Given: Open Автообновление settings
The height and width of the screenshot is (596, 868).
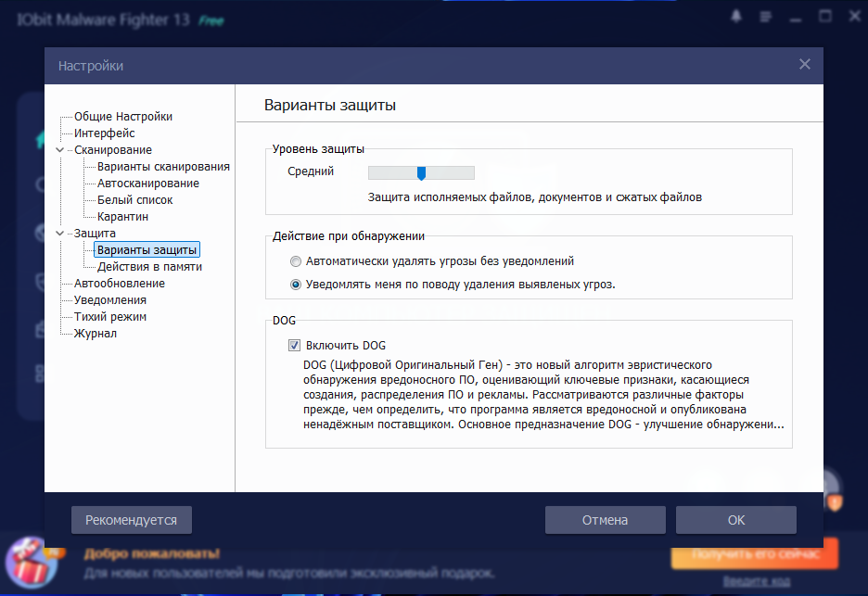Looking at the screenshot, I should (x=119, y=284).
